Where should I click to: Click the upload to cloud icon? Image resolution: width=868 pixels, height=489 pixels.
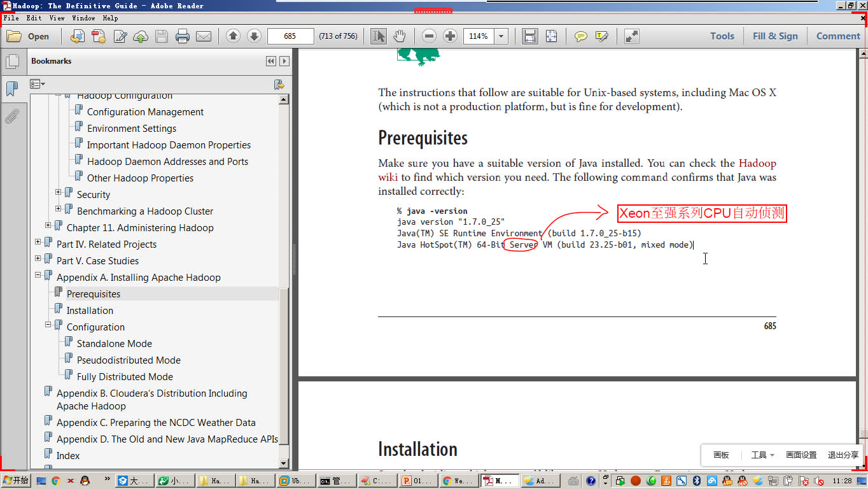tap(141, 36)
